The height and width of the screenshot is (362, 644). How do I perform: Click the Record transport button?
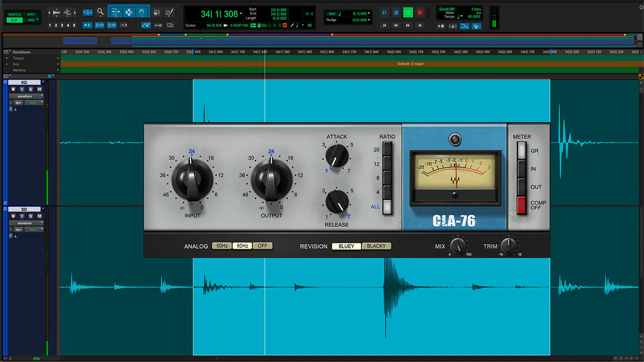click(420, 12)
